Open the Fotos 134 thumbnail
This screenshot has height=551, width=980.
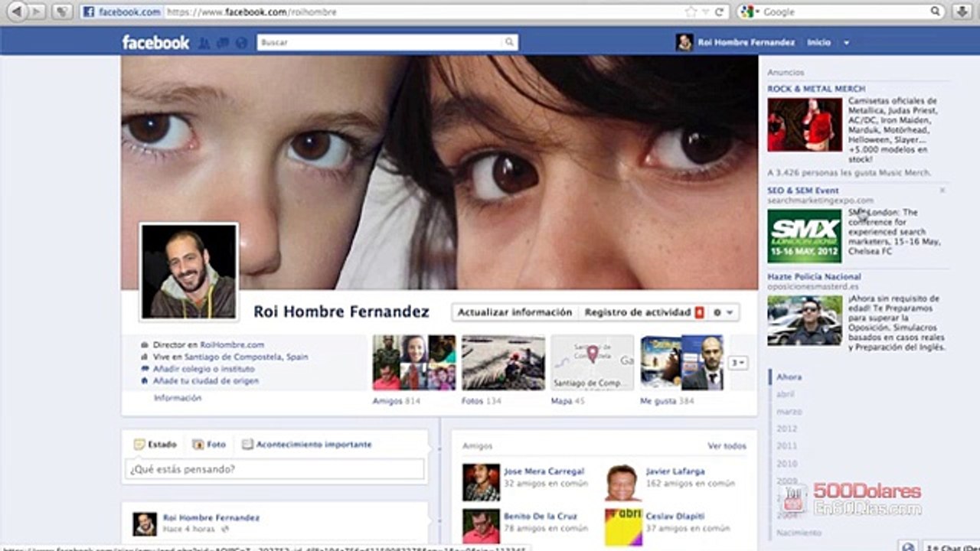[503, 363]
